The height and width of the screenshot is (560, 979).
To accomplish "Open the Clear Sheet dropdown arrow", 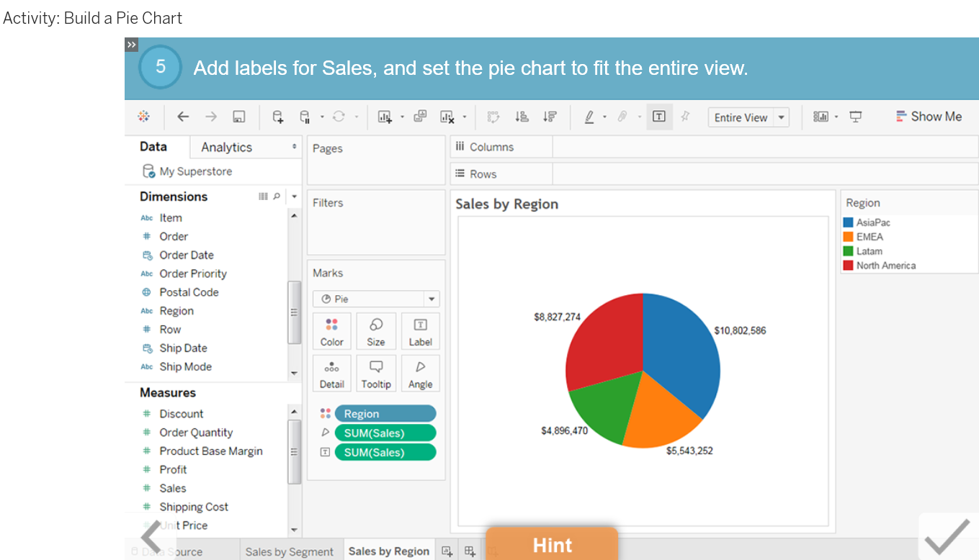I will coord(465,117).
